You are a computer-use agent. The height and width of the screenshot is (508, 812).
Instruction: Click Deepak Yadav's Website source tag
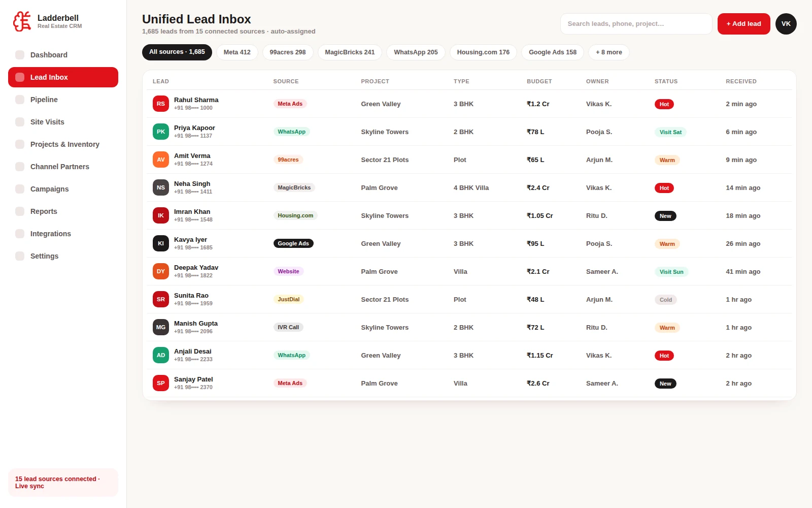(x=288, y=271)
